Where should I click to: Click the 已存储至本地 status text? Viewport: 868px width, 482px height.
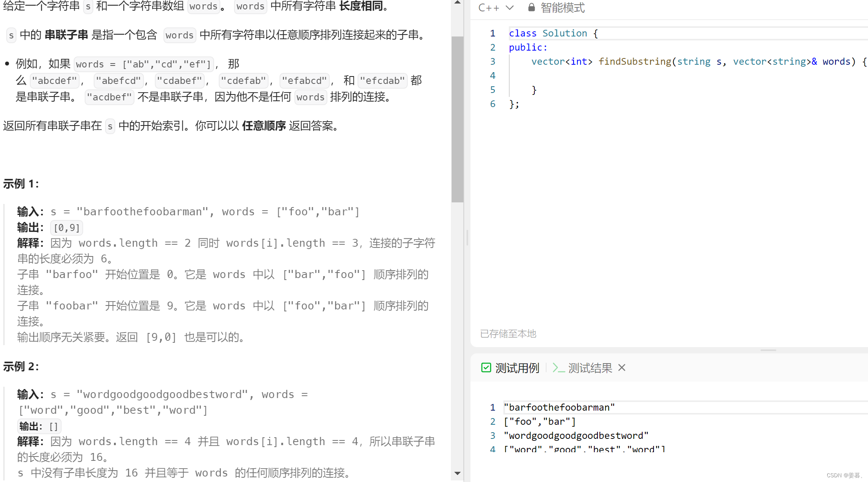point(508,334)
